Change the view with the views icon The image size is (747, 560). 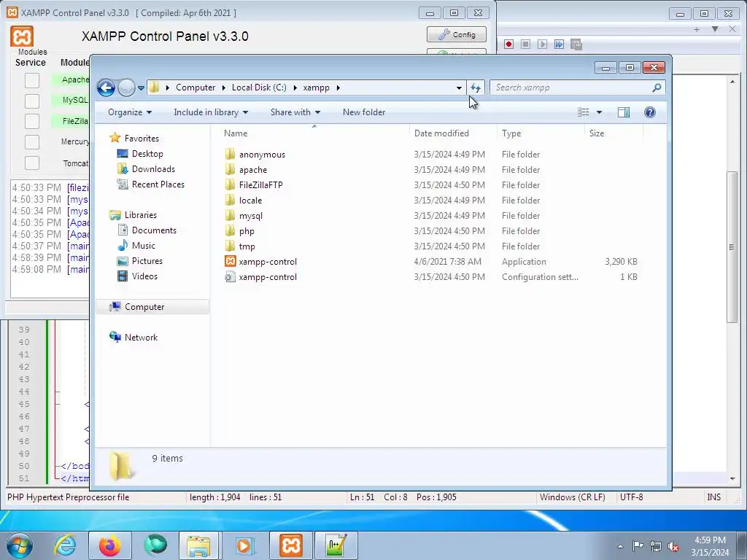pos(583,112)
